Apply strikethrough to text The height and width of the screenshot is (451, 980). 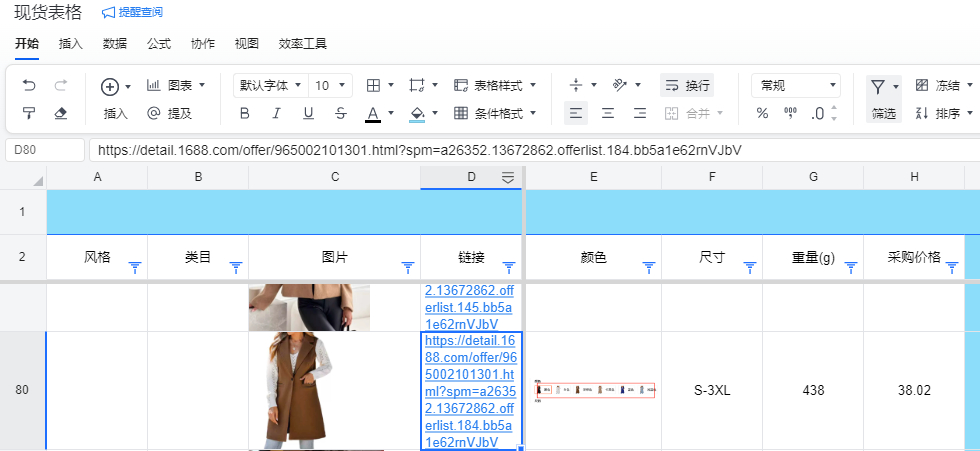pyautogui.click(x=340, y=113)
